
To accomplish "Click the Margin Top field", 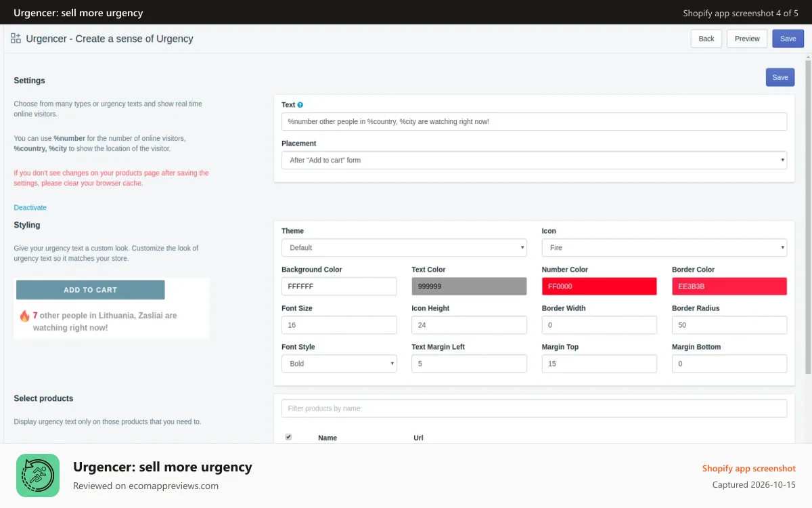I will point(600,364).
